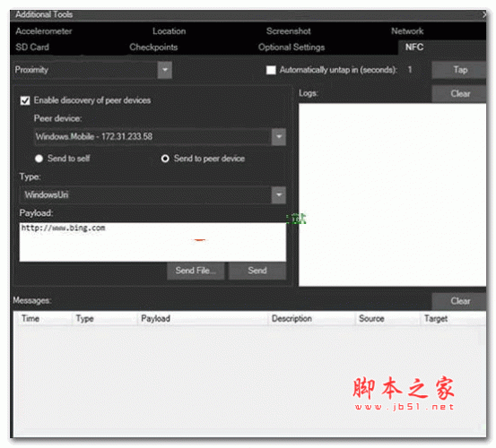Click the Target column header
The image size is (496, 448).
(x=453, y=318)
